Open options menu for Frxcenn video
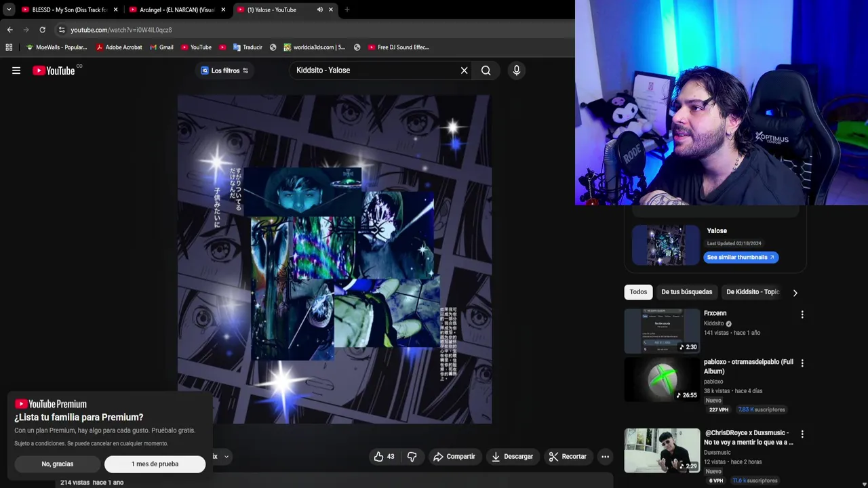Viewport: 868px width, 488px height. tap(802, 314)
